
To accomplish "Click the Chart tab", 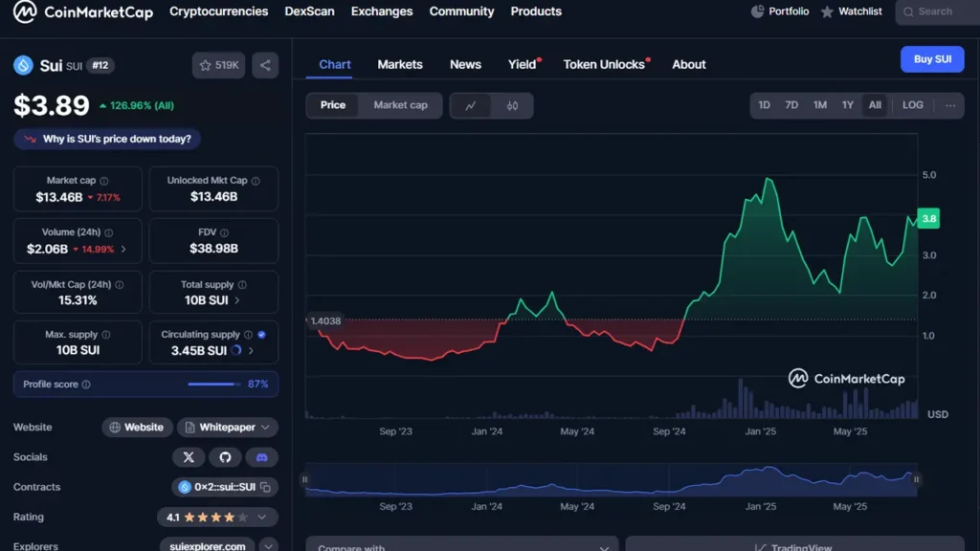I will click(x=335, y=64).
